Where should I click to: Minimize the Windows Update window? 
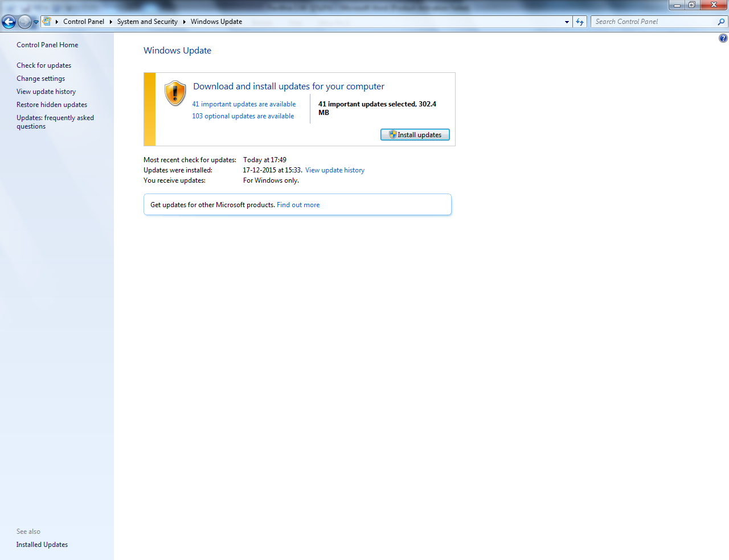[677, 5]
